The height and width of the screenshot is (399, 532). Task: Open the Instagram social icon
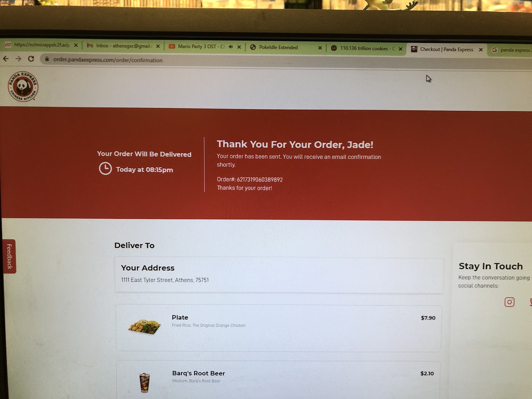point(509,302)
